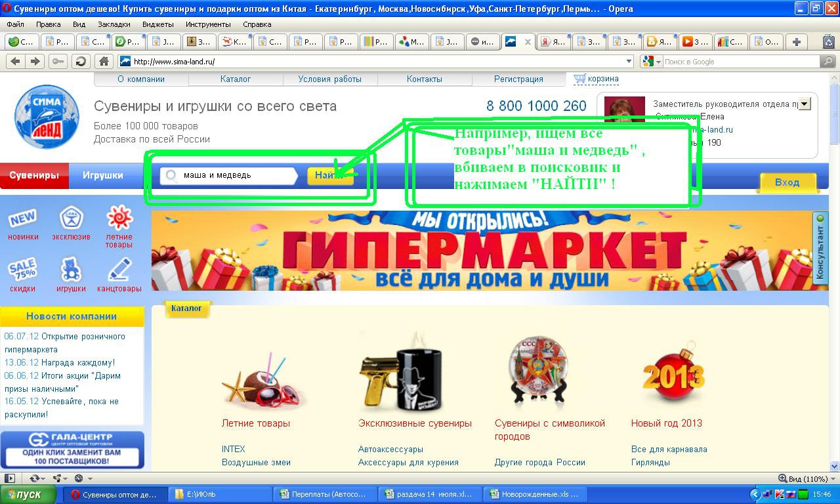Screen dimensions: 840x504
Task: Click the key (password wand) icon
Action: pos(58,61)
